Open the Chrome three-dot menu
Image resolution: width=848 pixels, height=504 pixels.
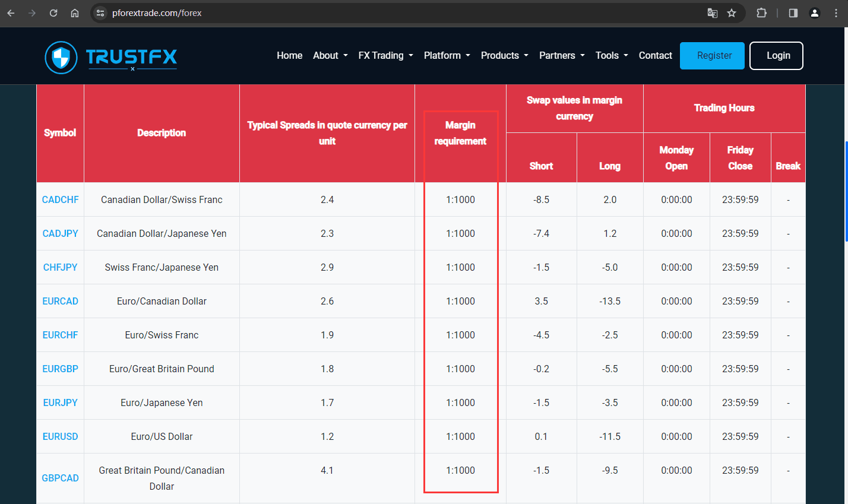pyautogui.click(x=836, y=13)
